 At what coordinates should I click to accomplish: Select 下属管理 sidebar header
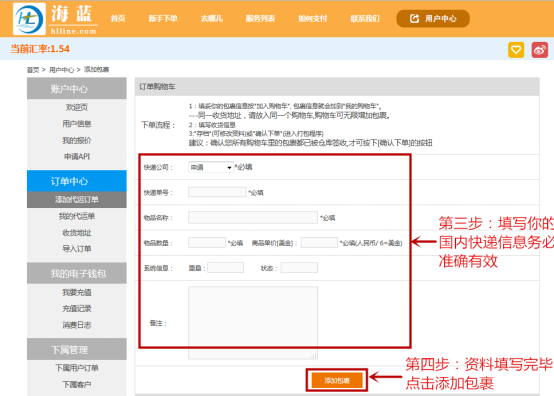(x=77, y=350)
